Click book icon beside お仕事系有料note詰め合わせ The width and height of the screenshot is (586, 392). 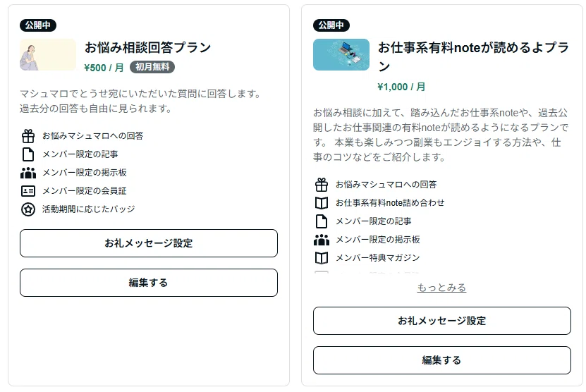coord(322,203)
